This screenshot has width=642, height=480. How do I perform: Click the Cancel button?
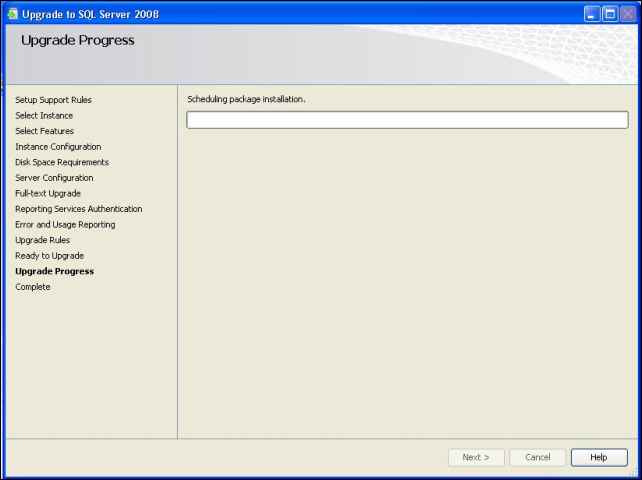(x=538, y=457)
